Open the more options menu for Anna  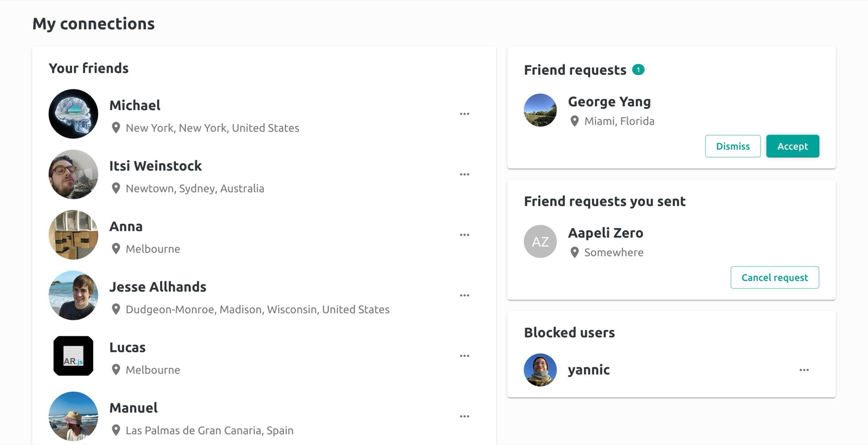coord(464,235)
